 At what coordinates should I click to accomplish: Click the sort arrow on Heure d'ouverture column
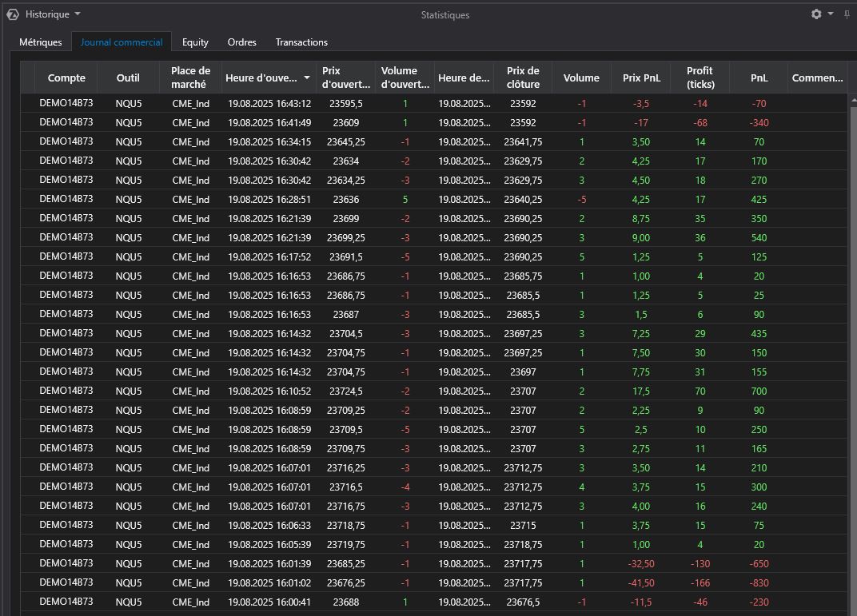point(307,78)
